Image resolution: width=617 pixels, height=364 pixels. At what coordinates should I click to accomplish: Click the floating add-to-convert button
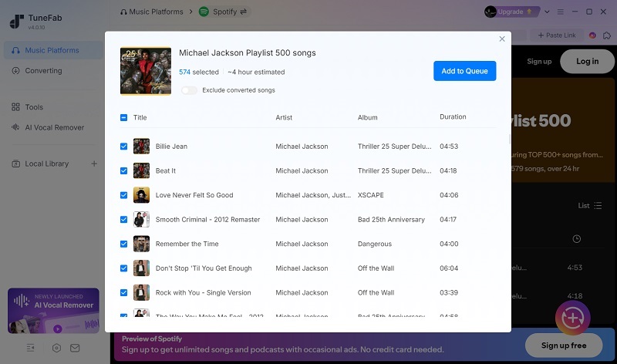tap(572, 318)
